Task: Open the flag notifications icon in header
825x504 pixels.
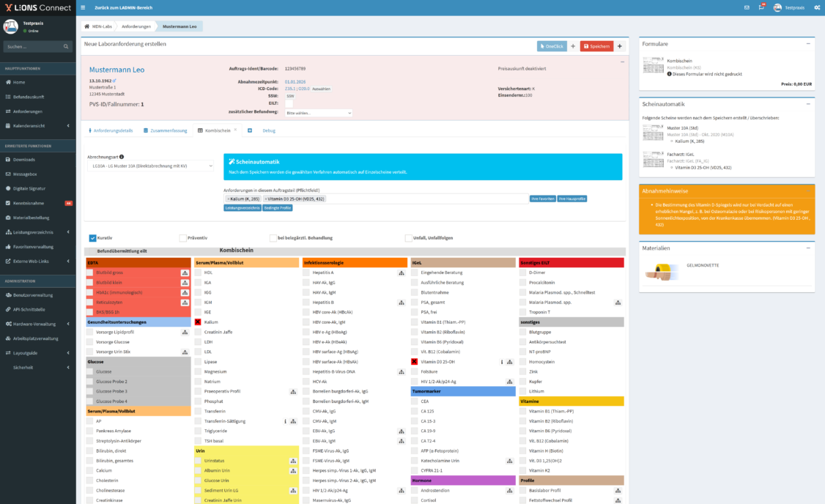Action: (x=762, y=7)
